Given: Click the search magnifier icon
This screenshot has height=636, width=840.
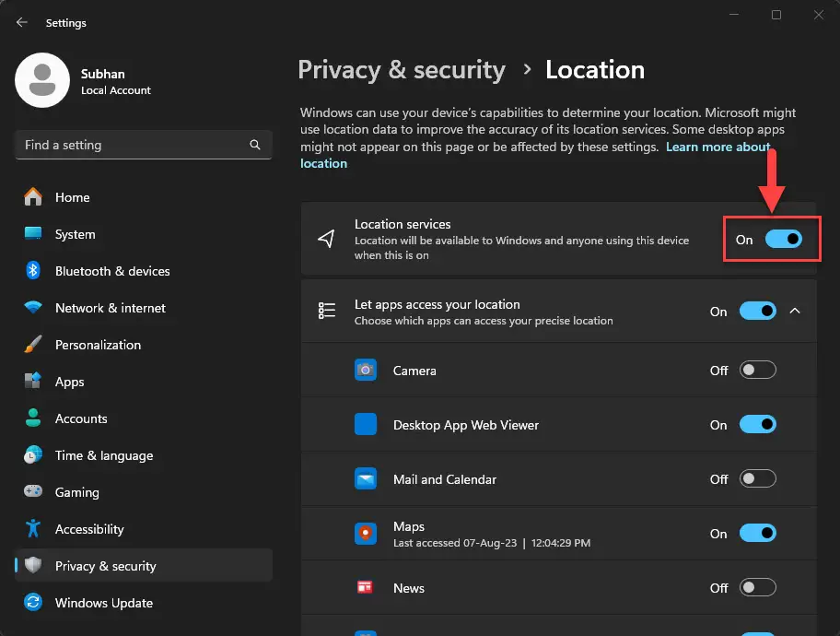Looking at the screenshot, I should point(255,145).
